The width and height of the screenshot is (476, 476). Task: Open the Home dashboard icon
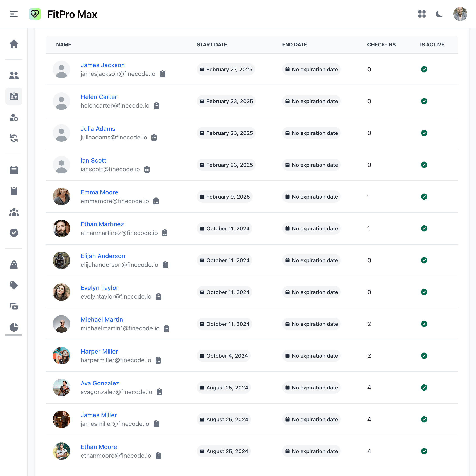14,44
